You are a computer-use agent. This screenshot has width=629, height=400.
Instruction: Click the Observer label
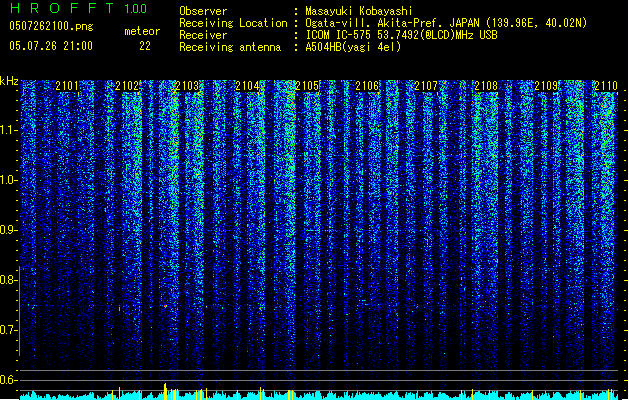[x=203, y=11]
